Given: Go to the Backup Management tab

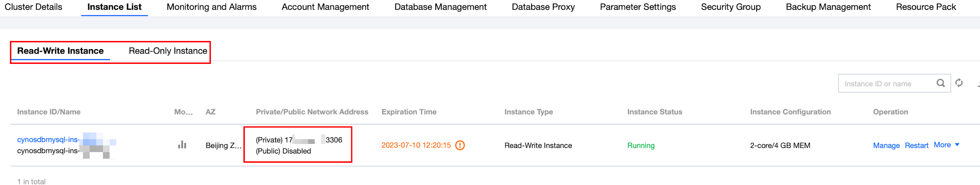Looking at the screenshot, I should [828, 7].
